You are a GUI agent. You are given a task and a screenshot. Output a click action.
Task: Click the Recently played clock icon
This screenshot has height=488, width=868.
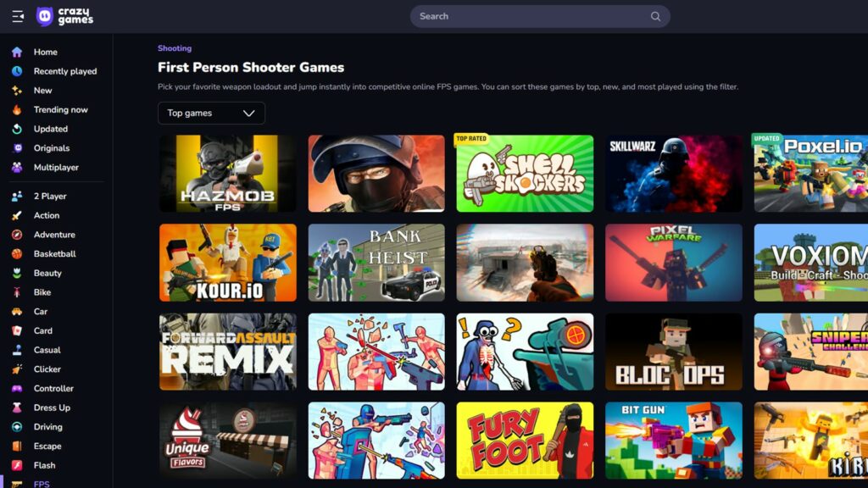[x=17, y=71]
